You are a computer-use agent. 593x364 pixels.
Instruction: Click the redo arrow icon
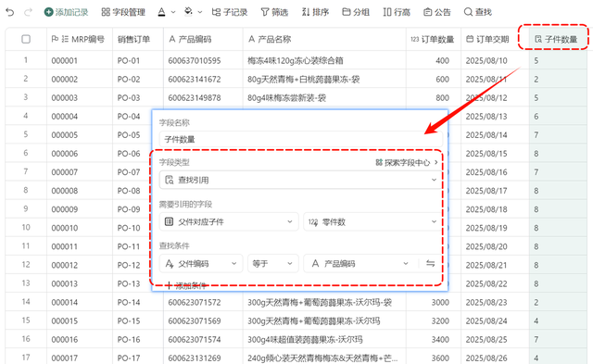(x=28, y=12)
